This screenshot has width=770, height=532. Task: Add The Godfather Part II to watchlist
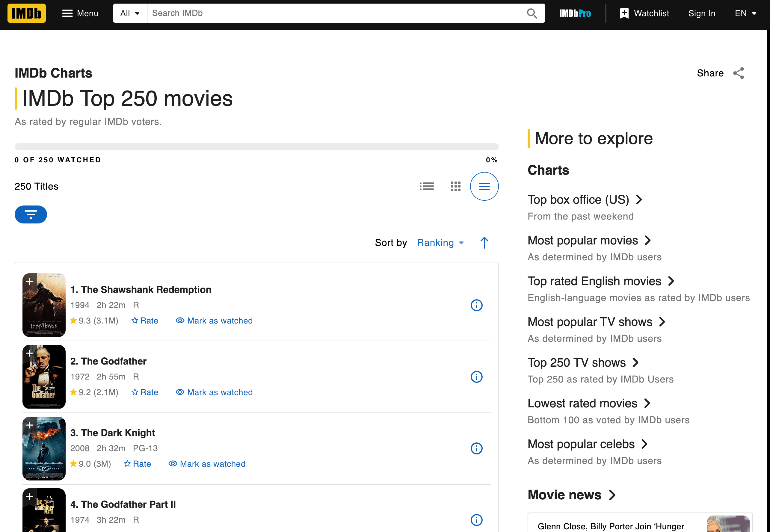(x=29, y=496)
